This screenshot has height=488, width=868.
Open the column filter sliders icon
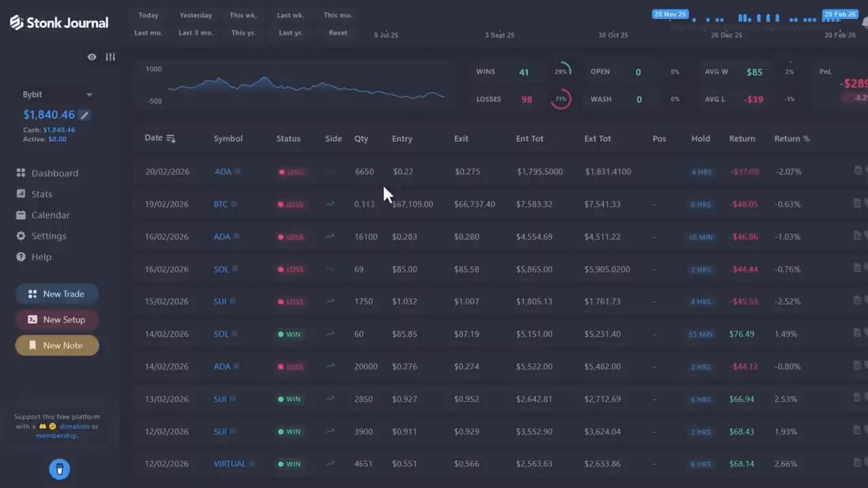[x=110, y=56]
